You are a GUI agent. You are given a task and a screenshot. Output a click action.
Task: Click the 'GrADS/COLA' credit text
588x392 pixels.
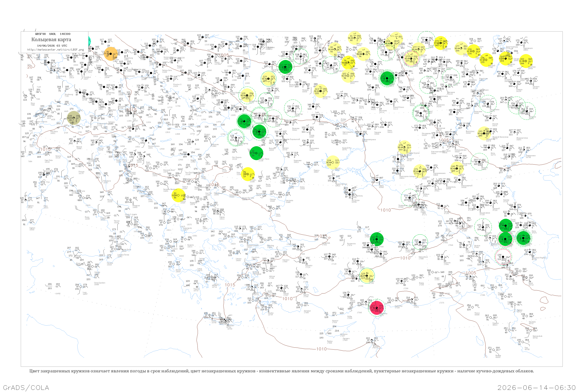(x=26, y=387)
